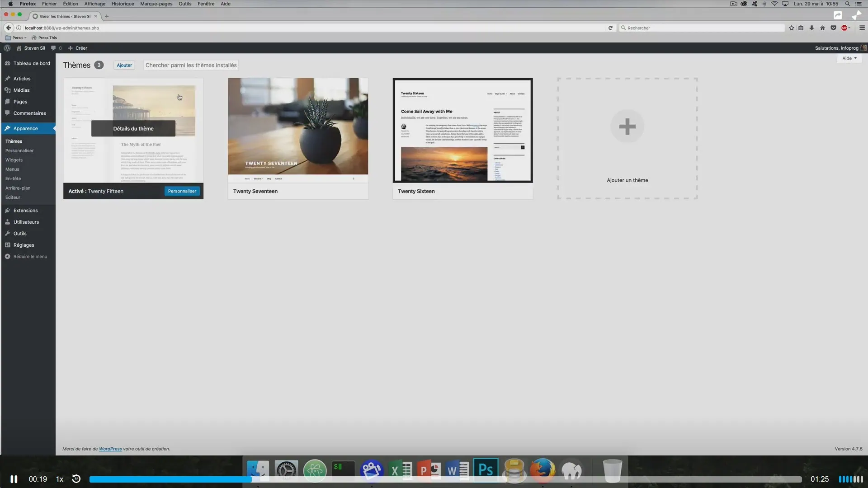The image size is (868, 488).
Task: Open Extensions plugin menu in sidebar
Action: point(25,211)
